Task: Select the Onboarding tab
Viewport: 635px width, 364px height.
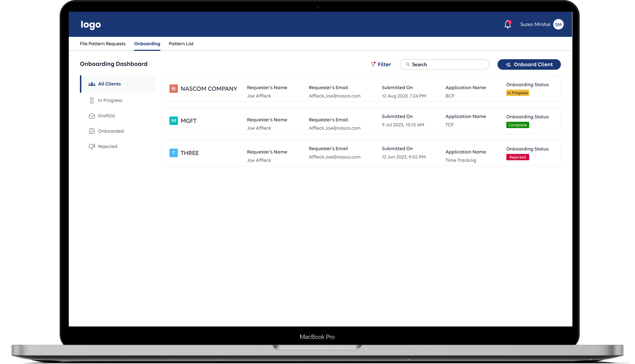Action: (147, 44)
